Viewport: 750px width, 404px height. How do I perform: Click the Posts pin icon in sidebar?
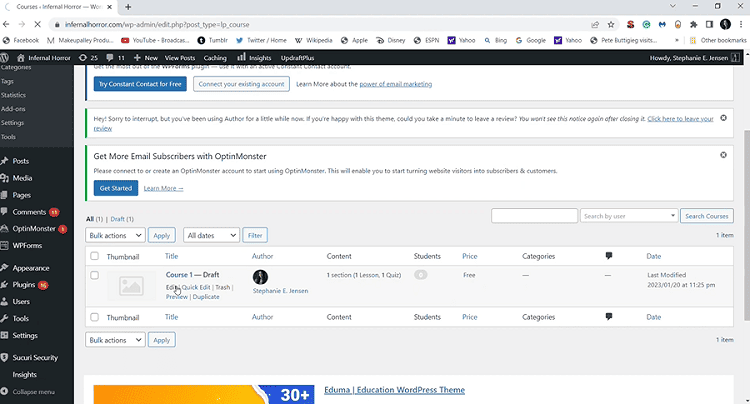click(5, 161)
